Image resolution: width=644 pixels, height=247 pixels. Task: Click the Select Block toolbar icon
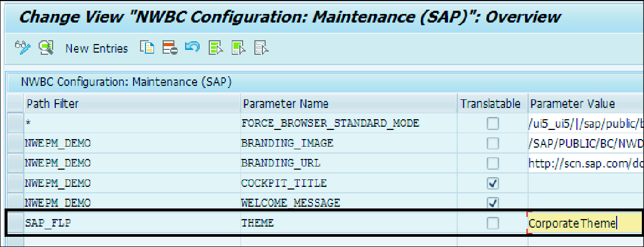[x=238, y=48]
